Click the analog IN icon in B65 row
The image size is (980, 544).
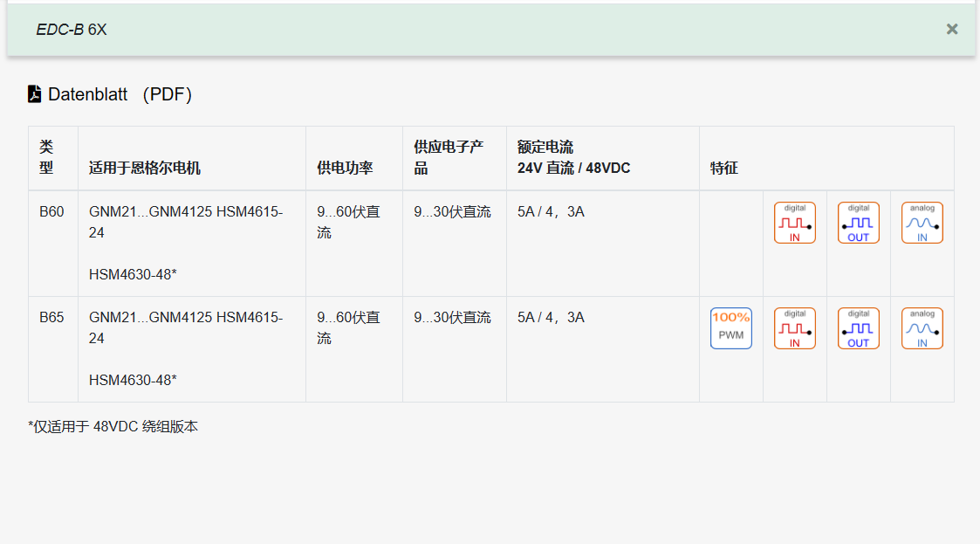pos(922,328)
